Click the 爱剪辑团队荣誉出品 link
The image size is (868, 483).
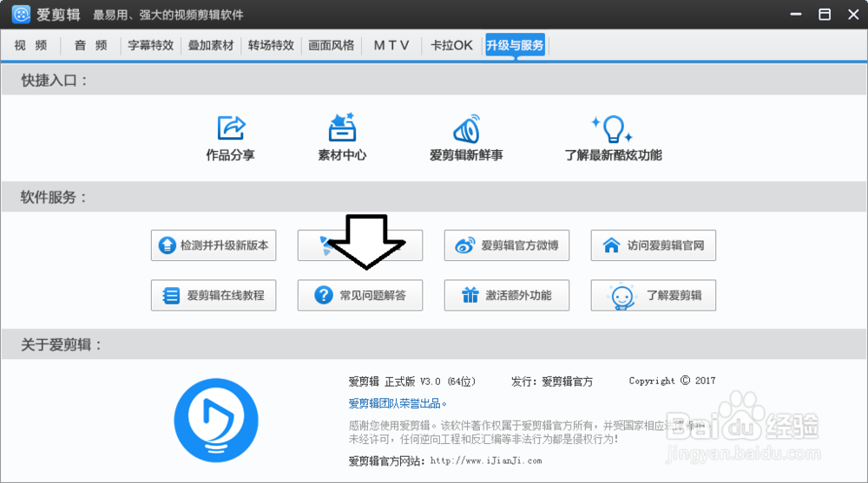[397, 404]
